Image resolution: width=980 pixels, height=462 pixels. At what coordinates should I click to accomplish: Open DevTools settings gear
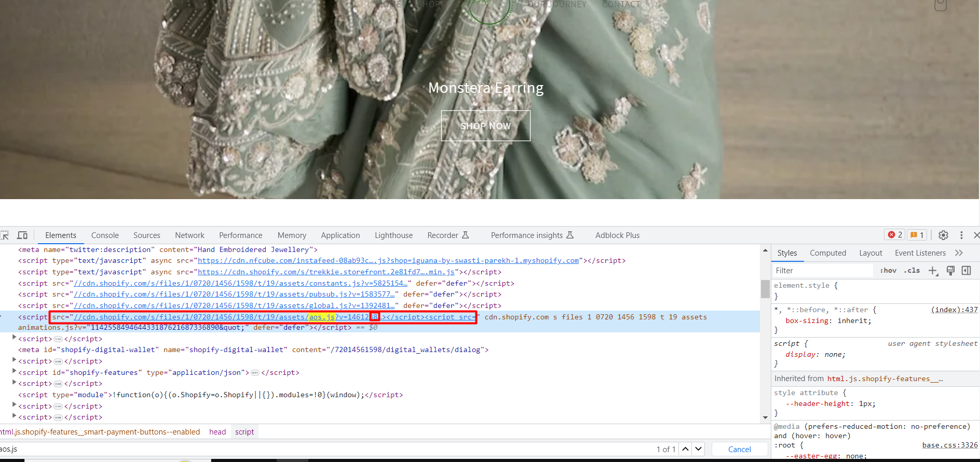[x=943, y=235]
